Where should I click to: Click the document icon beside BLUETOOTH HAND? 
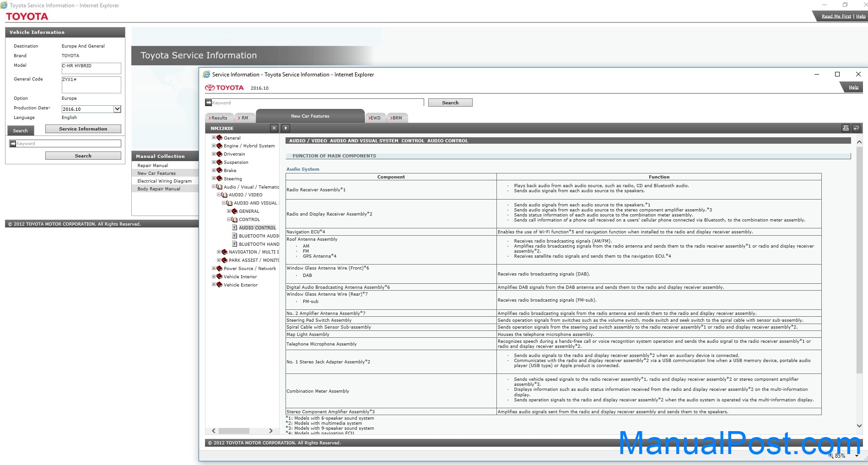(235, 244)
